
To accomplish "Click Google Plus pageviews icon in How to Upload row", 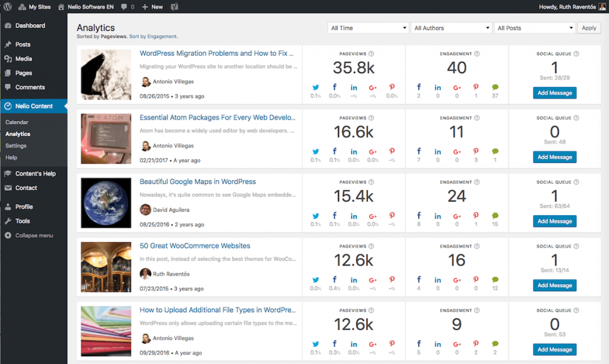I will coord(373,344).
